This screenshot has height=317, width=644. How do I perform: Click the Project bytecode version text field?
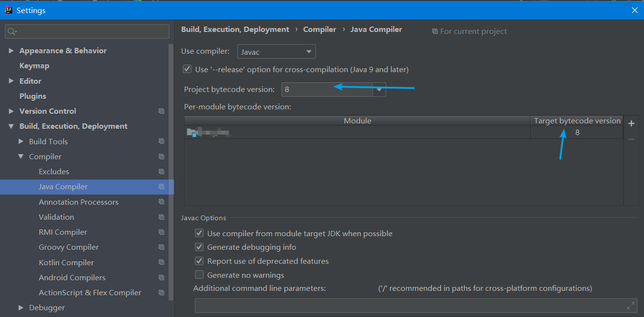(x=327, y=90)
